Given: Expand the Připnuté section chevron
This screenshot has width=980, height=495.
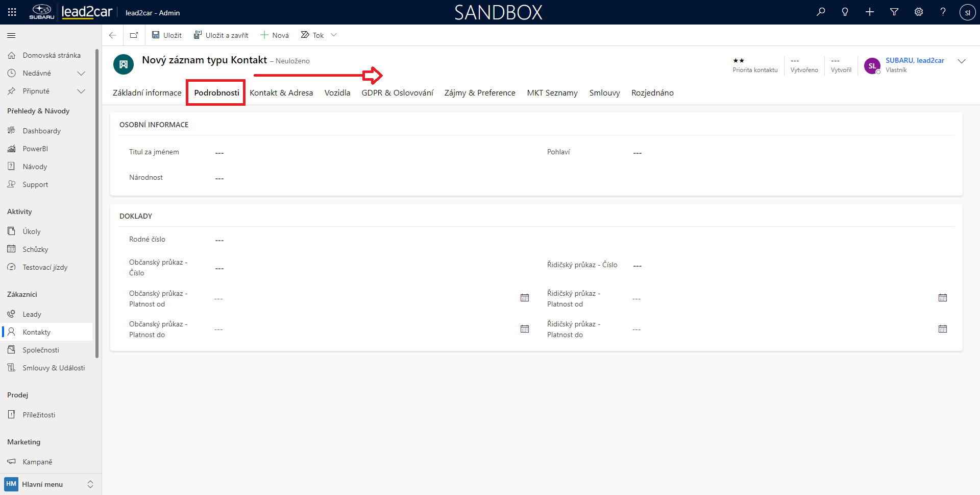Looking at the screenshot, I should pyautogui.click(x=81, y=91).
